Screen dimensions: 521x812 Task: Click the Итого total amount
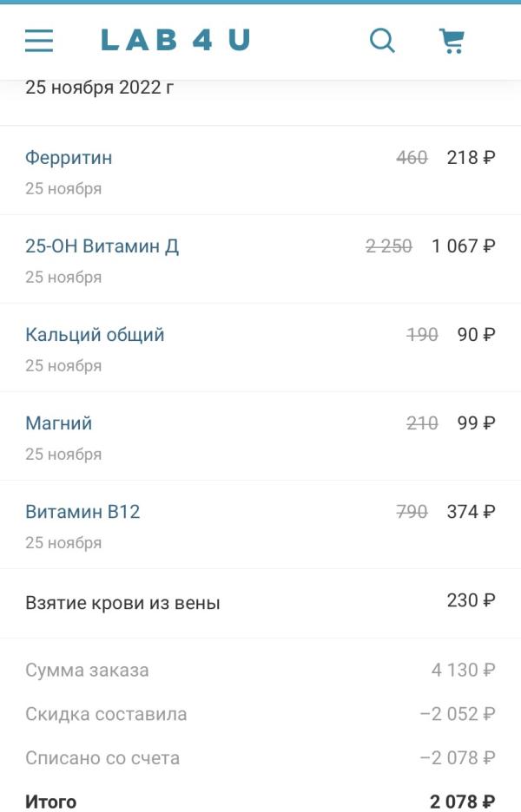463,802
